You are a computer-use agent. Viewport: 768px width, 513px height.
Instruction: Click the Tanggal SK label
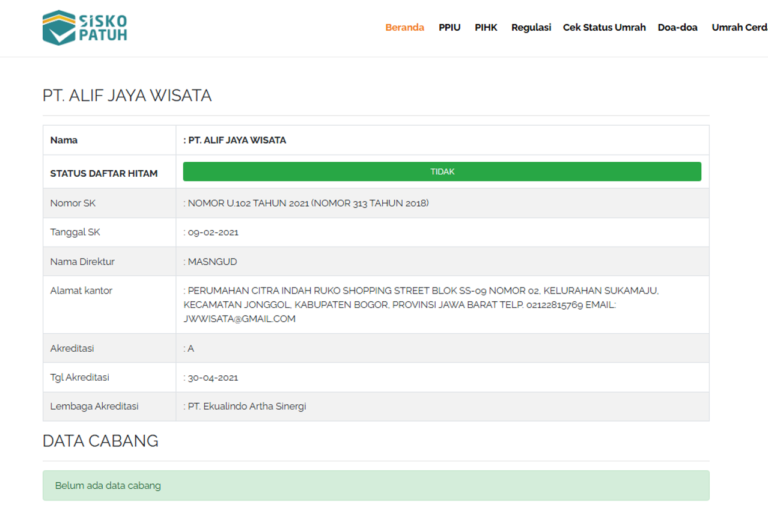coord(75,232)
